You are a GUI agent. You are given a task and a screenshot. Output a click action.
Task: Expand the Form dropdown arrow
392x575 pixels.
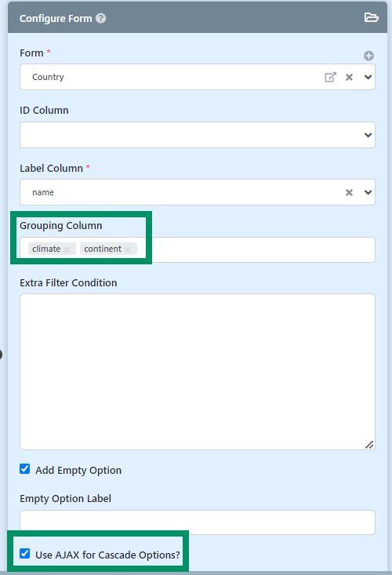coord(368,77)
